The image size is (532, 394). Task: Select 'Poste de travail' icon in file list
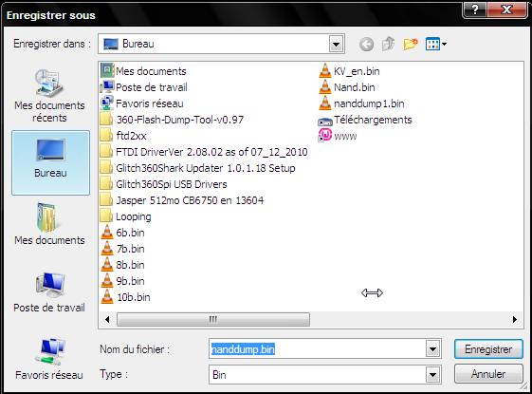point(107,87)
